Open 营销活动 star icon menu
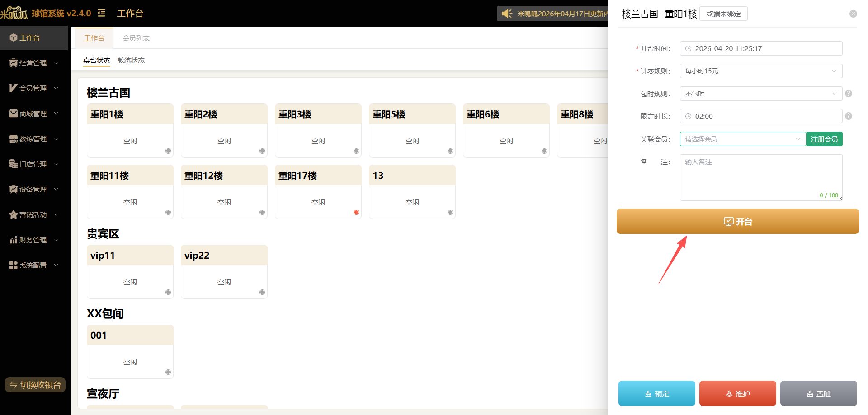The image size is (868, 415). (14, 214)
